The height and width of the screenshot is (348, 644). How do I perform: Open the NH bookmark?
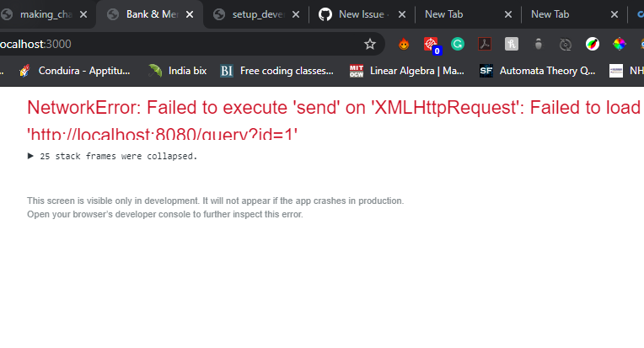(626, 71)
